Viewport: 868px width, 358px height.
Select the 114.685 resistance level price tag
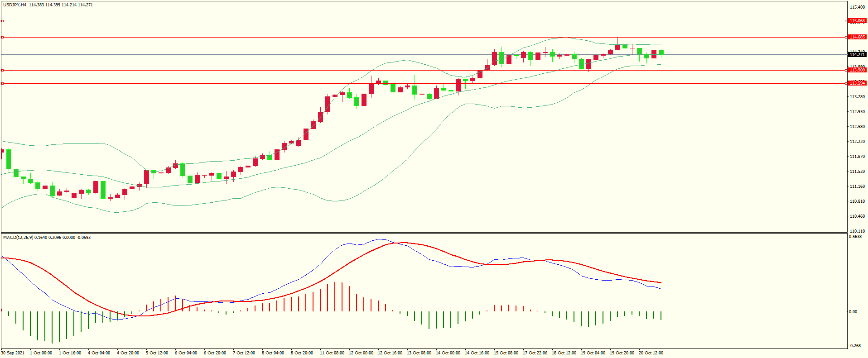tap(857, 37)
